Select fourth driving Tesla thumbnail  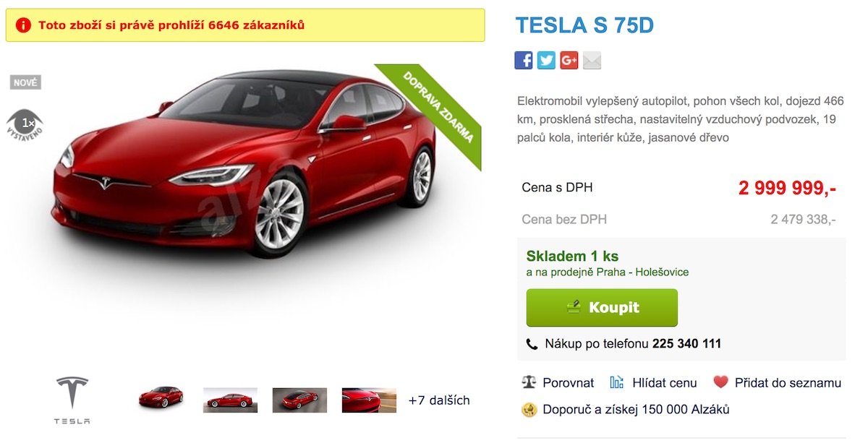click(369, 400)
